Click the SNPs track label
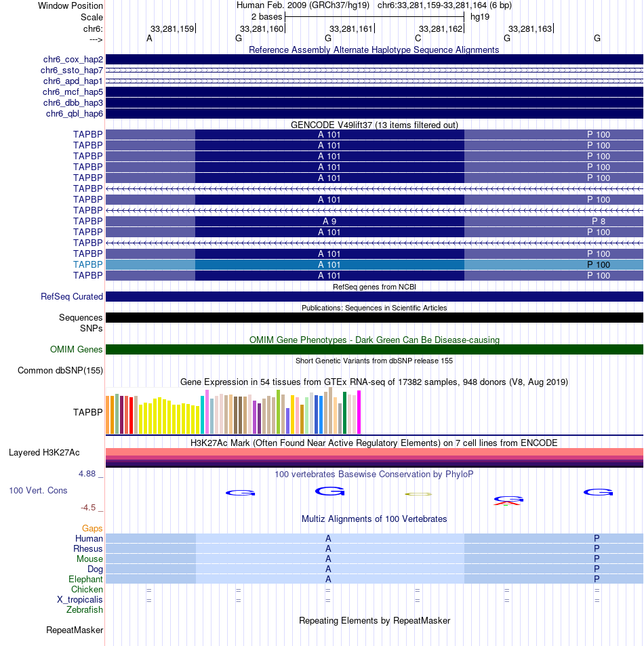Screen dimensions: 644x646 (91, 328)
